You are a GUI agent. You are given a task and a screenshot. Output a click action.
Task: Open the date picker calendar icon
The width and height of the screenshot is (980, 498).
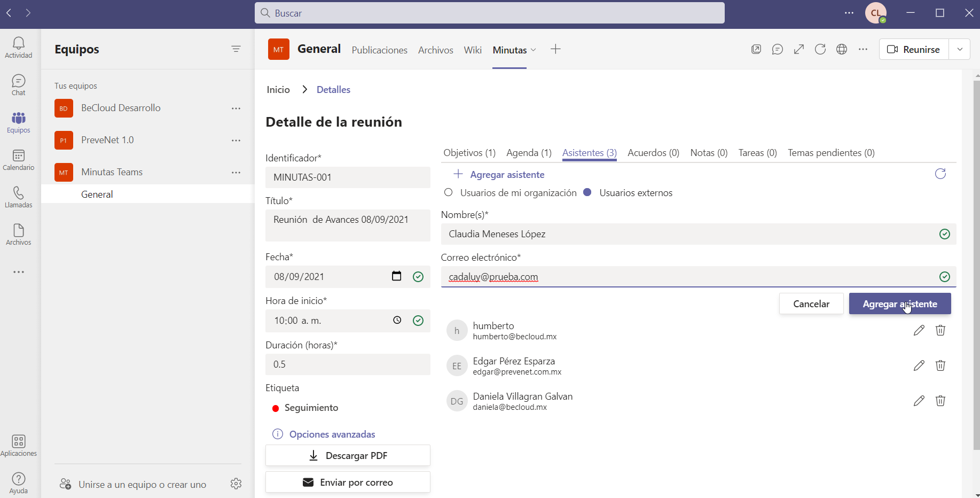[396, 276]
